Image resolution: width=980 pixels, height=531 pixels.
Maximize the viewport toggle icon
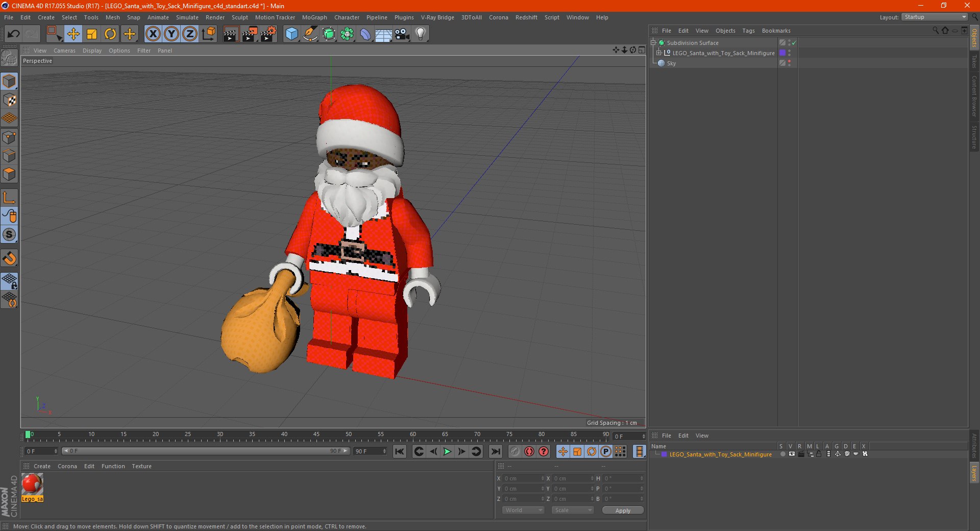642,50
